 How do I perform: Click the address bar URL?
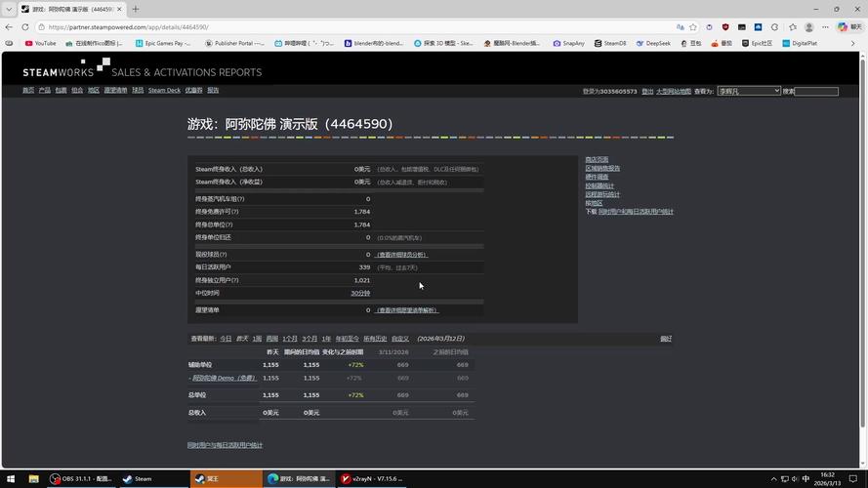(x=129, y=27)
